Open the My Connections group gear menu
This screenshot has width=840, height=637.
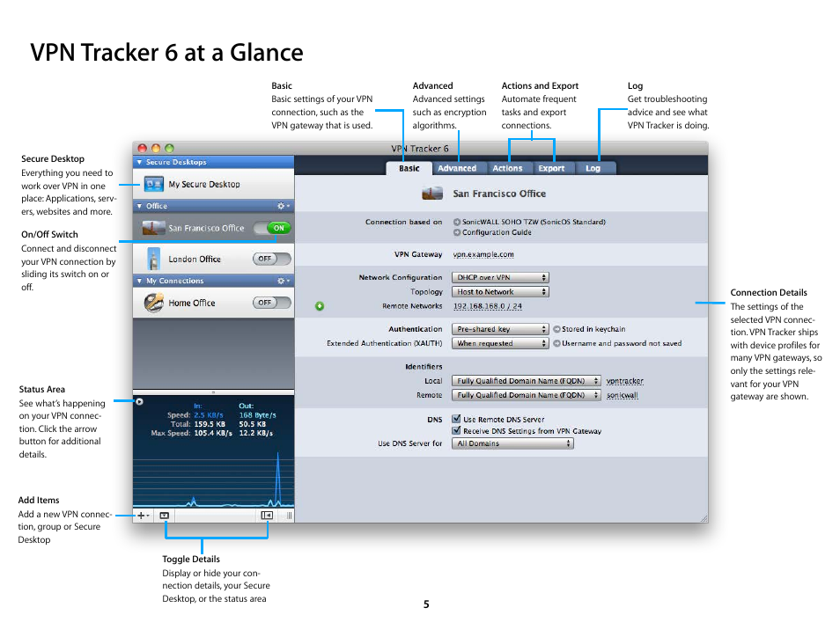click(x=283, y=281)
